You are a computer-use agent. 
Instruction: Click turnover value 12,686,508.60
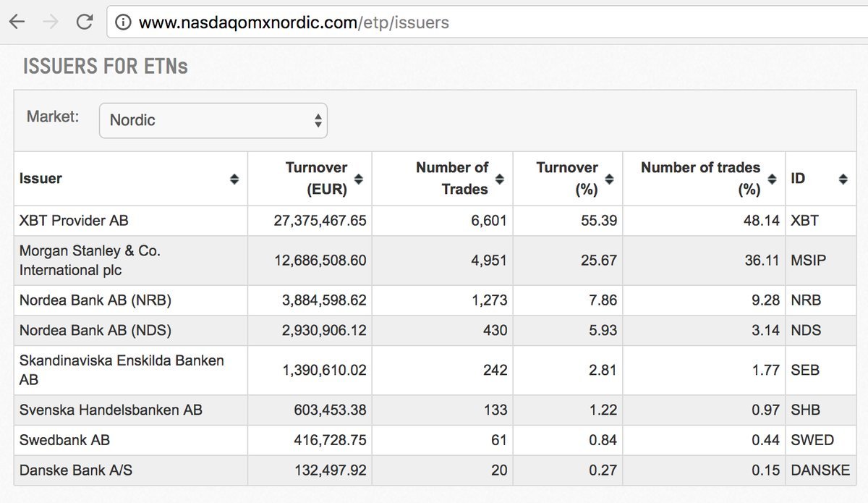tap(320, 261)
